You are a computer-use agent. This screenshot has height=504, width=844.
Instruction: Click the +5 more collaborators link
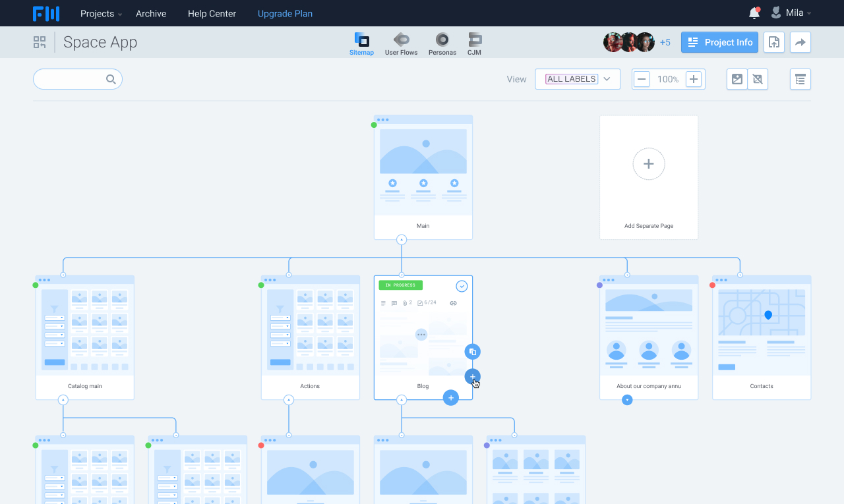click(665, 42)
